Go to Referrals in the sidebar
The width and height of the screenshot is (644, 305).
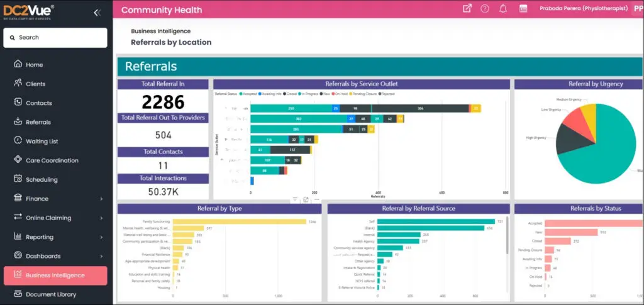(38, 122)
